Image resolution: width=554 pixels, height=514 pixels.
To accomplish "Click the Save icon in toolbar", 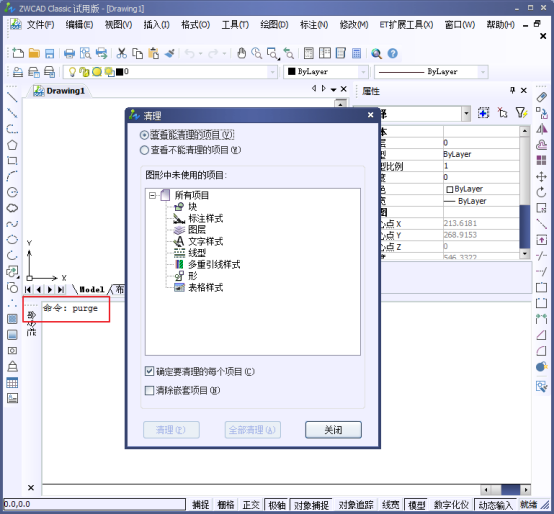I will [49, 54].
